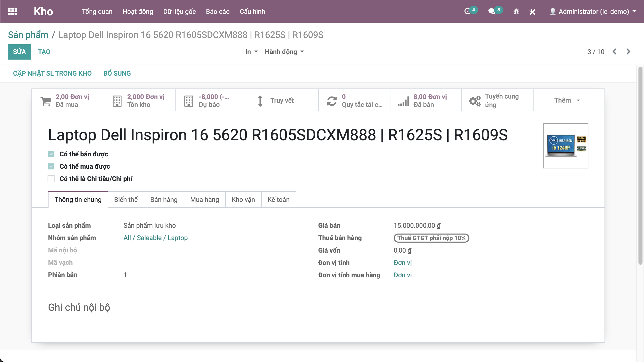The width and height of the screenshot is (644, 362).
Task: Open the 'All / Saleable / Laptop' category link
Action: 155,238
